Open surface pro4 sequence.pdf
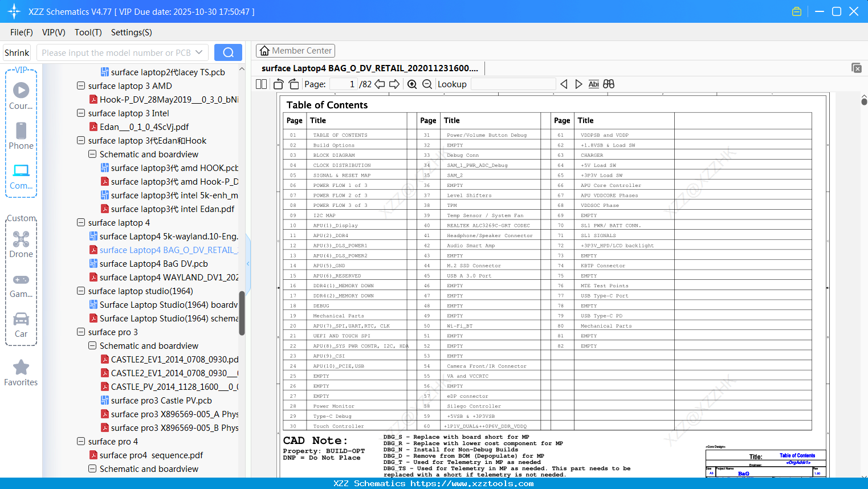 (x=146, y=455)
